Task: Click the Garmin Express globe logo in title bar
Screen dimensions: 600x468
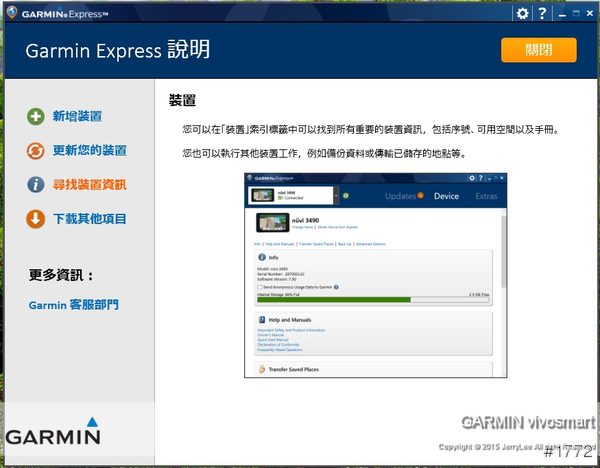Action: click(12, 12)
